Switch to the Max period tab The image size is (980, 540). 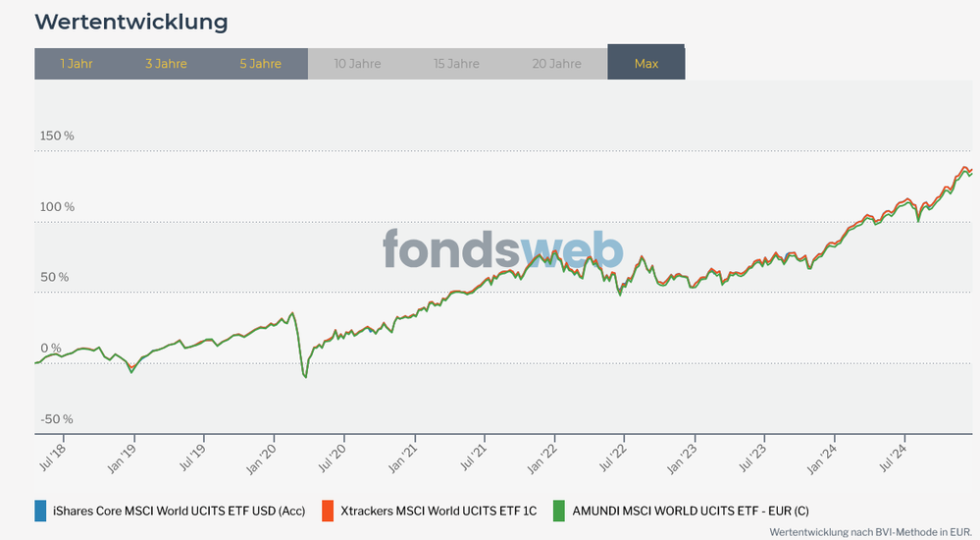(646, 64)
